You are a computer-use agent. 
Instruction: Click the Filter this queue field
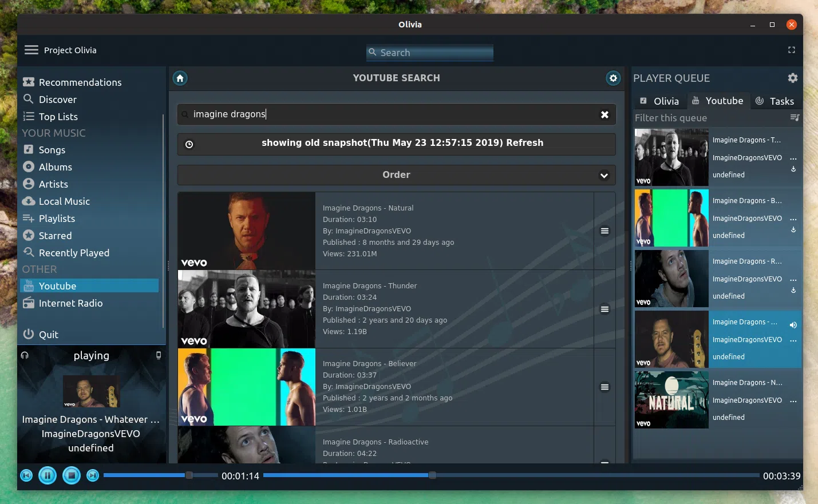(711, 118)
